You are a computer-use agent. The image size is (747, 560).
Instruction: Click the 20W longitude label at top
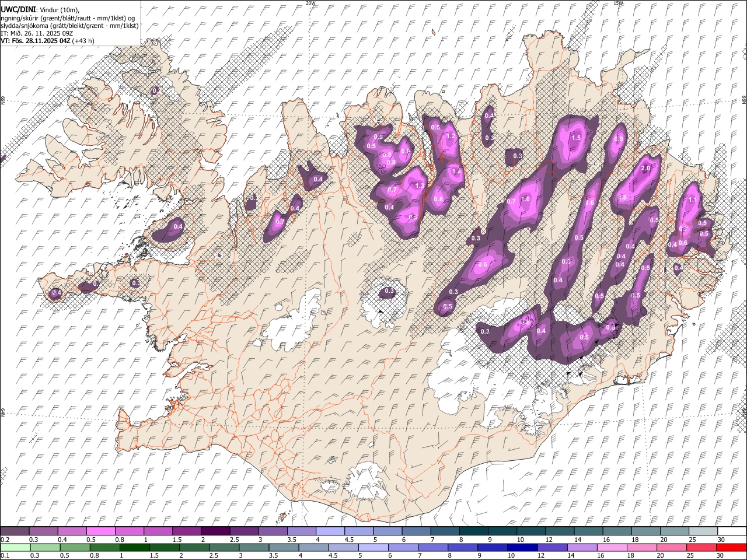(311, 3)
